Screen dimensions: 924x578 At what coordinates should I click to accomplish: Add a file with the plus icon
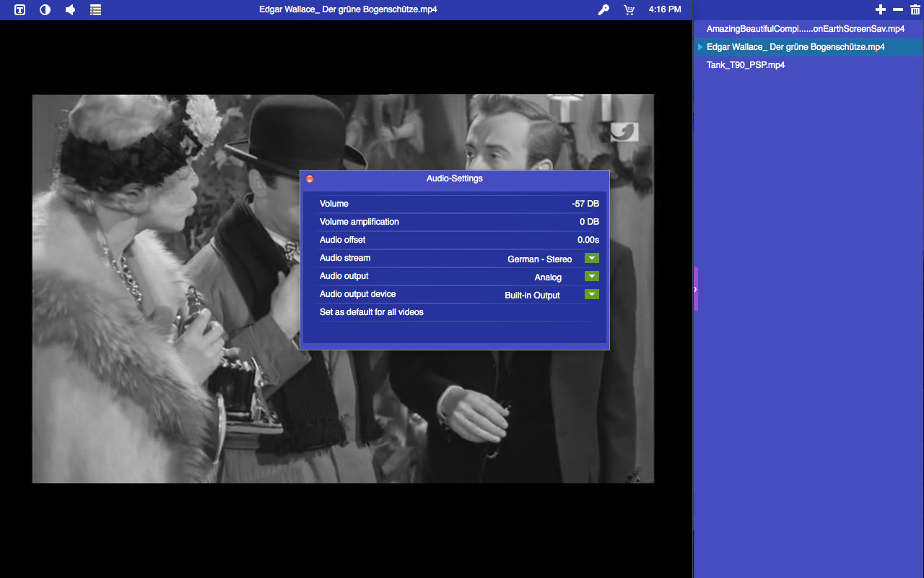[880, 9]
